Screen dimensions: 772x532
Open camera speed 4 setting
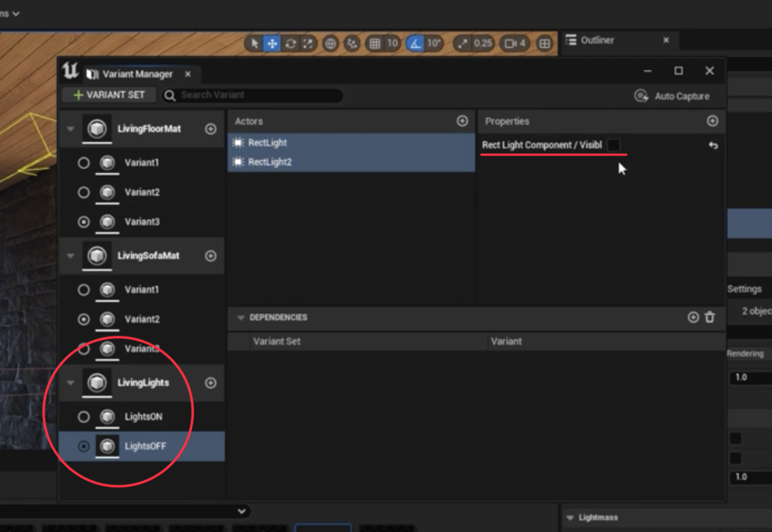pyautogui.click(x=515, y=44)
